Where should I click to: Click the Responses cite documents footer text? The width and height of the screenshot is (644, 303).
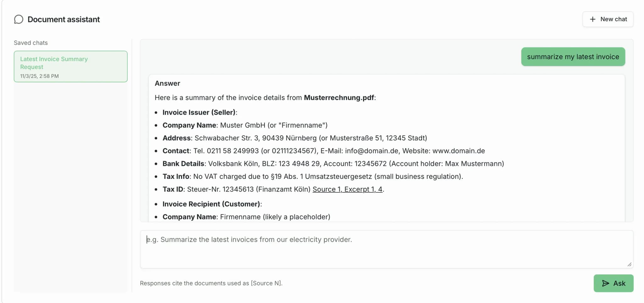coord(211,283)
